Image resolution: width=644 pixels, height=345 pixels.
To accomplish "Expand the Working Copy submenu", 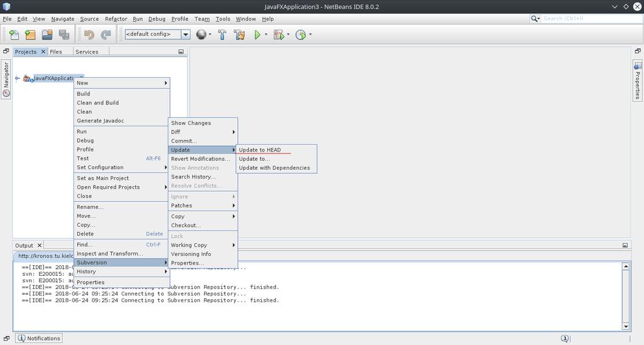I will (x=203, y=245).
